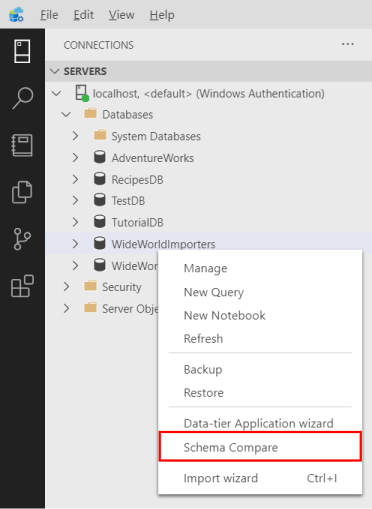This screenshot has width=372, height=509.
Task: Choose New Query from the context menu
Action: (x=260, y=292)
